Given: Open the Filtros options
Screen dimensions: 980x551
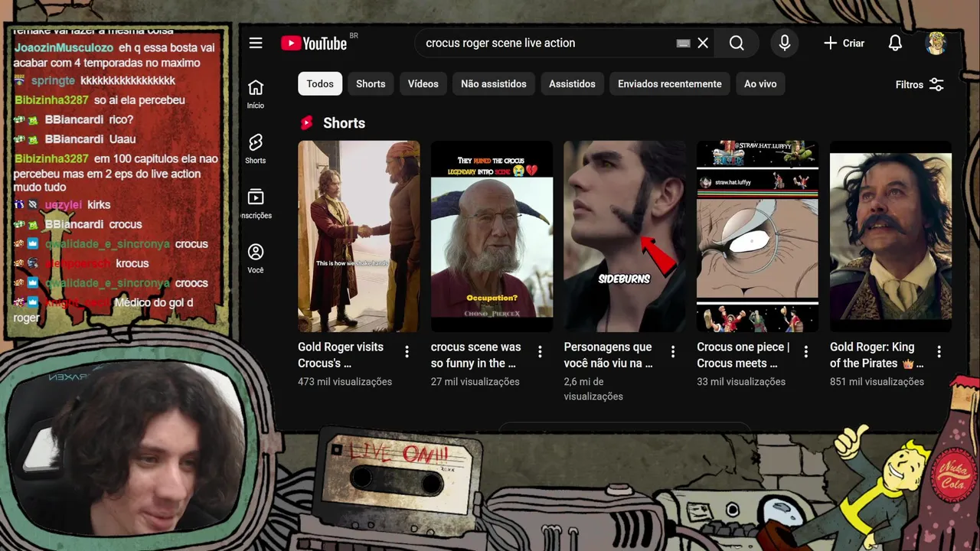Looking at the screenshot, I should [920, 85].
